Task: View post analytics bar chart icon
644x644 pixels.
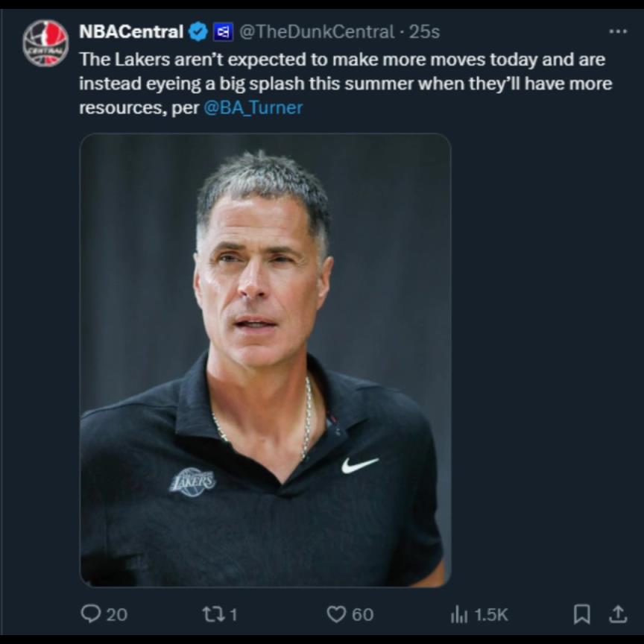Action: tap(458, 613)
